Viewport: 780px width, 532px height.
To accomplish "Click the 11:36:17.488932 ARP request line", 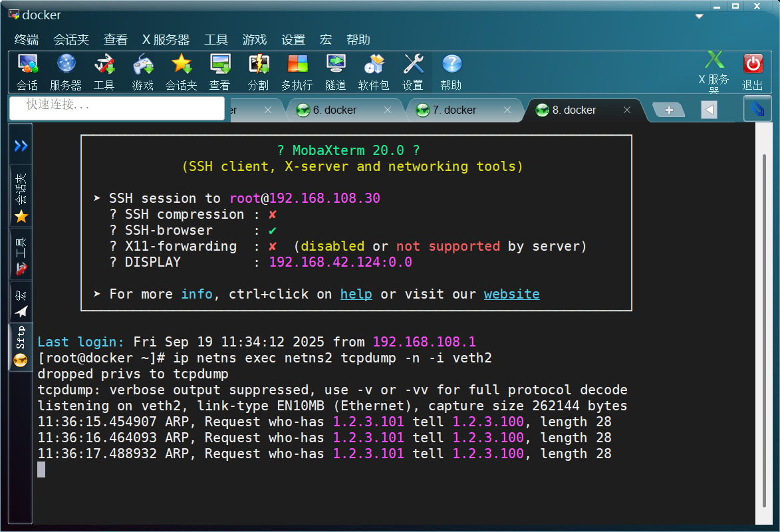I will click(325, 454).
